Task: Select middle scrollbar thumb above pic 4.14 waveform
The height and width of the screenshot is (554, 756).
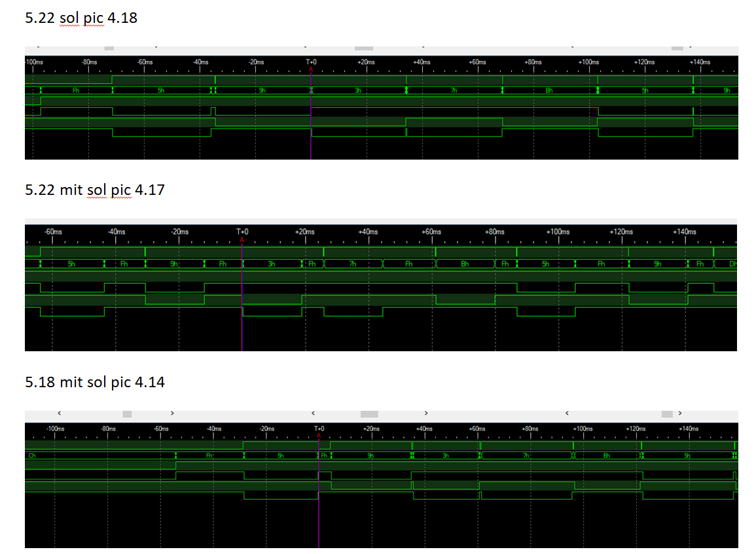Action: (x=369, y=414)
